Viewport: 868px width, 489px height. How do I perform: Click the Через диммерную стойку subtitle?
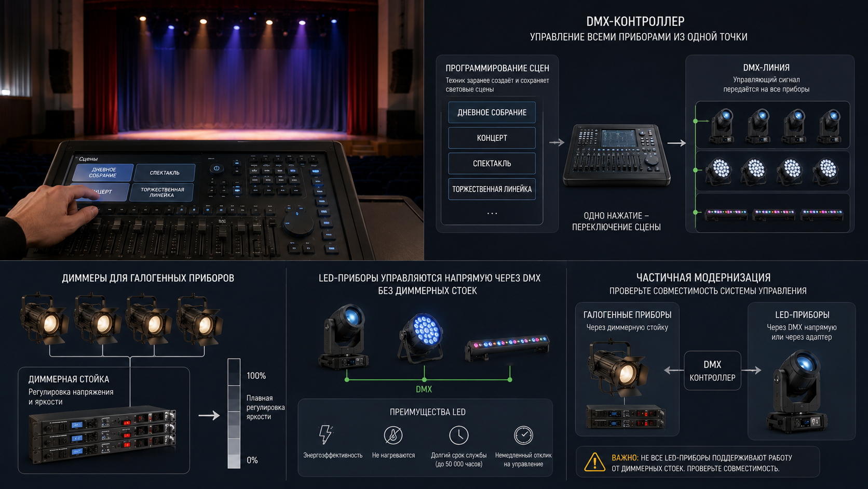tap(627, 327)
